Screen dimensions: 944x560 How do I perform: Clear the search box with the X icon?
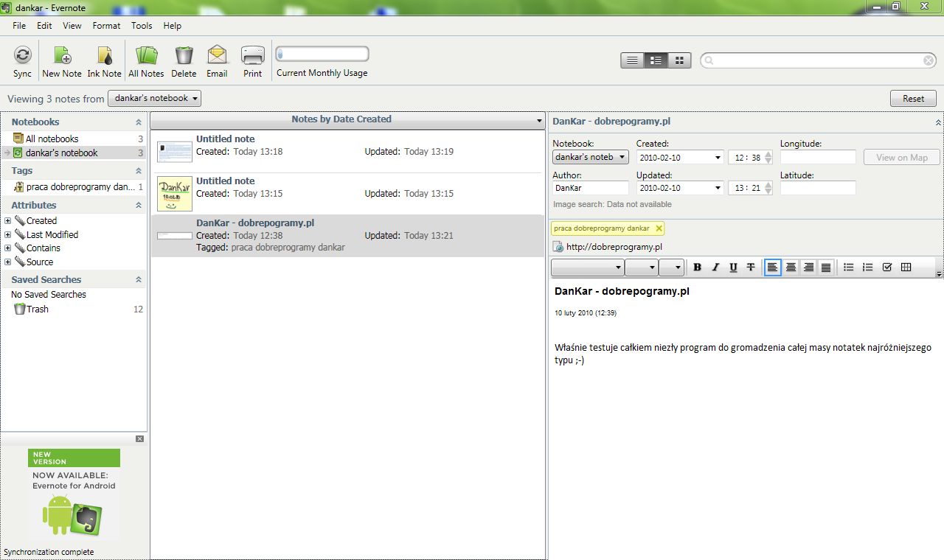point(929,60)
